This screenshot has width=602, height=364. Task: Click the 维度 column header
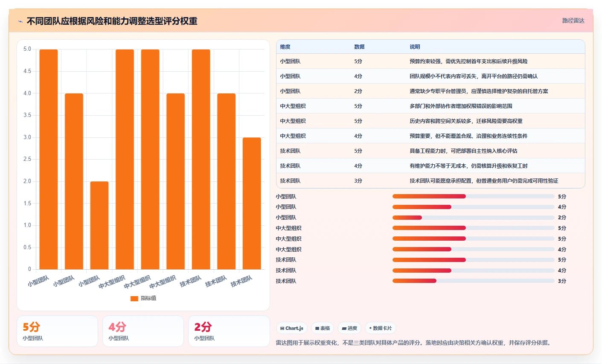click(285, 47)
